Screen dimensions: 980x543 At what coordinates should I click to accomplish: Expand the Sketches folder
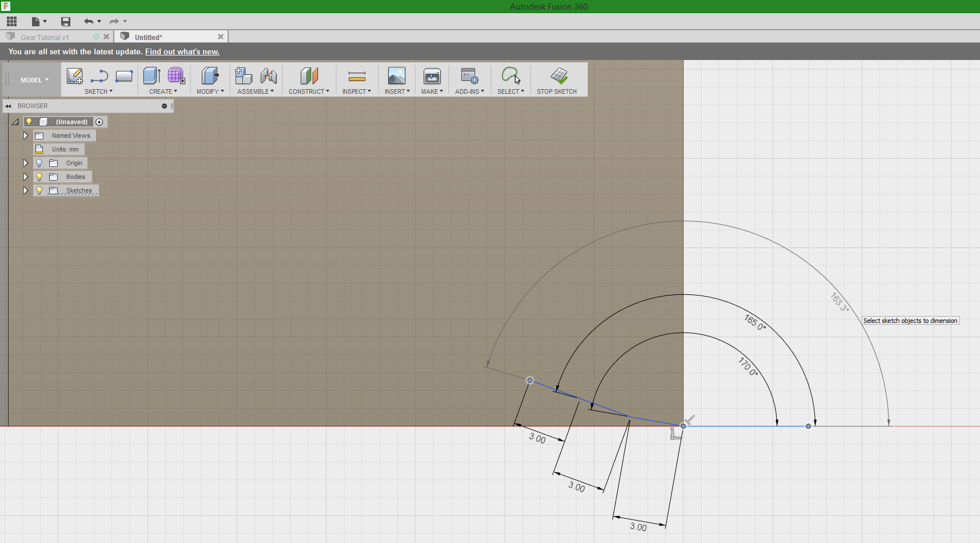point(25,190)
